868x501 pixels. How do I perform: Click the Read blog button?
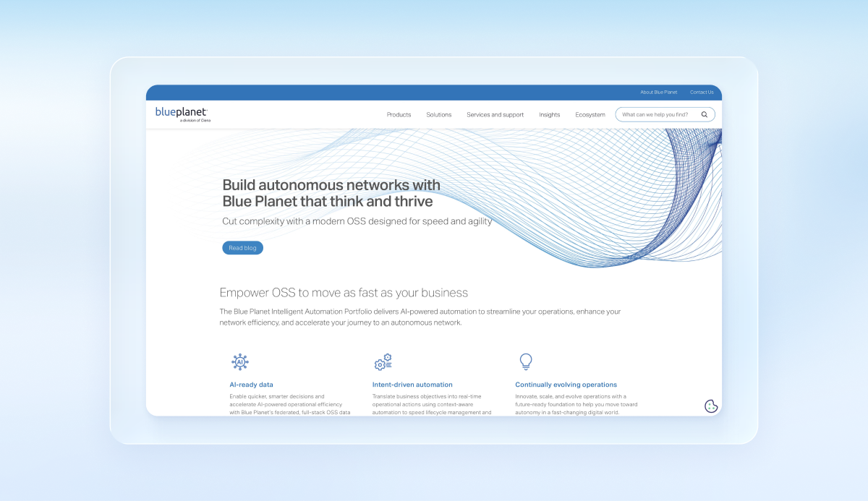[242, 248]
